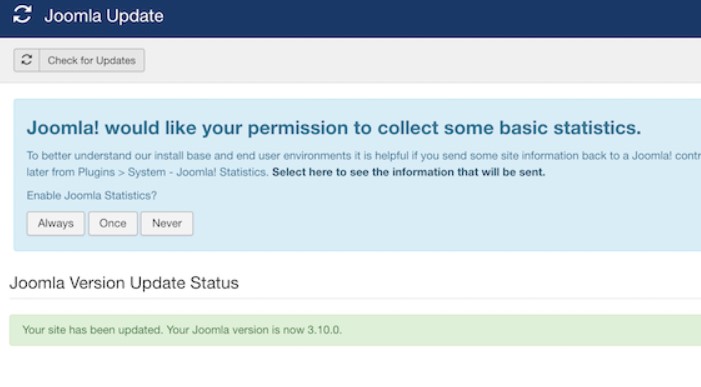The image size is (701, 387).
Task: Choose Once for sending statistics
Action: [113, 223]
